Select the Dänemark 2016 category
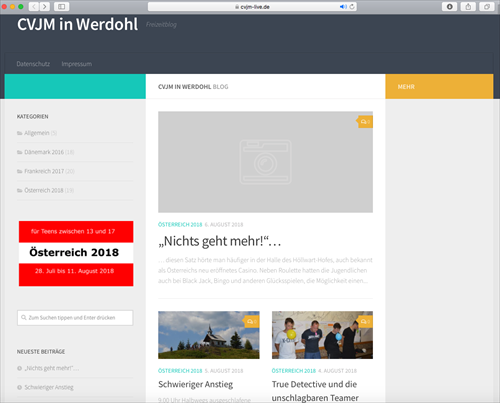The image size is (500, 403). click(x=44, y=152)
